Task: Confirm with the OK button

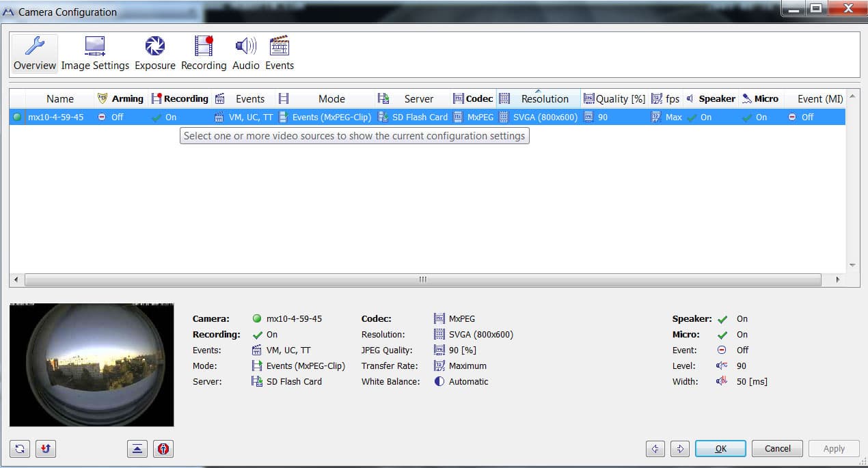Action: pyautogui.click(x=720, y=449)
